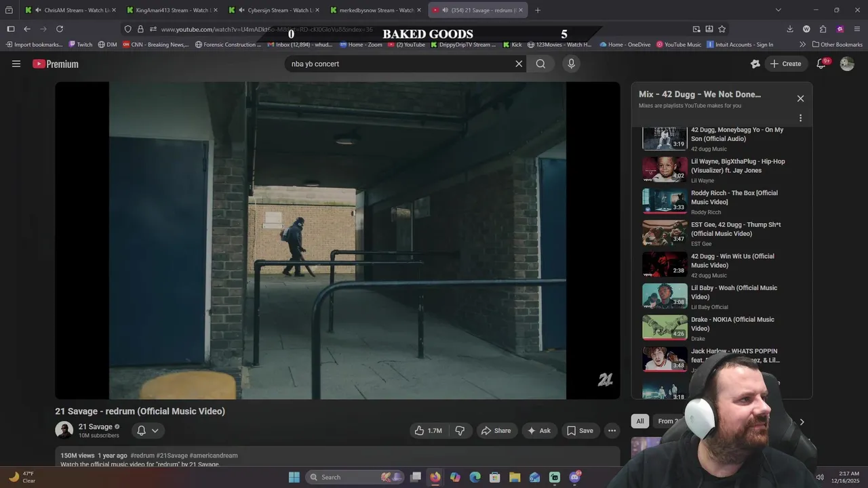Screen dimensions: 868x488
Task: Start voice search with the microphone
Action: tap(571, 64)
